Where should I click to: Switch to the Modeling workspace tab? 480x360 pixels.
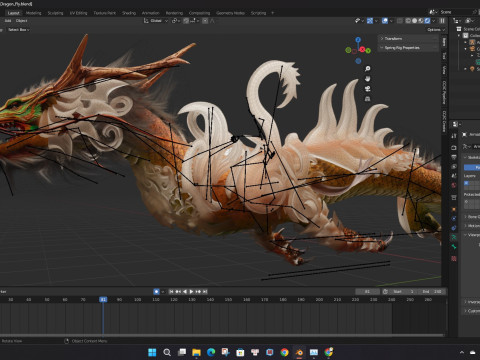pyautogui.click(x=34, y=13)
